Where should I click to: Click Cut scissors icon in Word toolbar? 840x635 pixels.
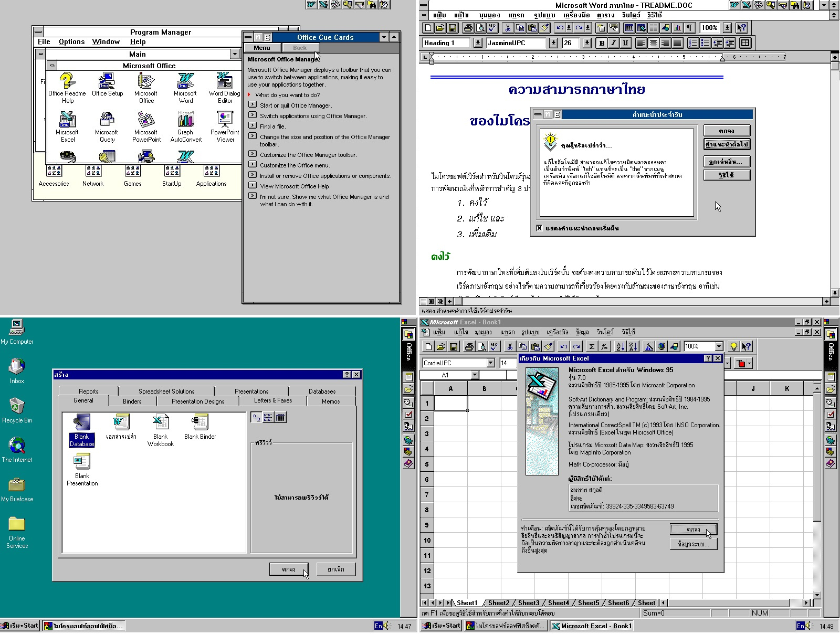tap(507, 28)
